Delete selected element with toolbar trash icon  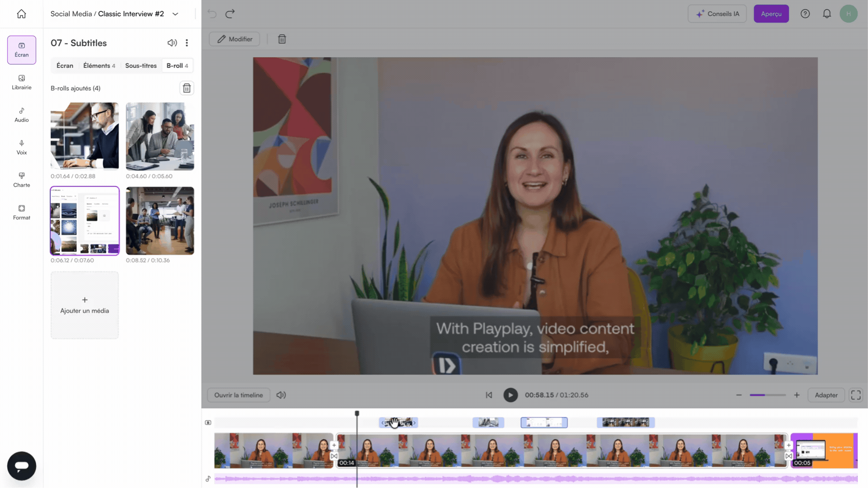[282, 39]
